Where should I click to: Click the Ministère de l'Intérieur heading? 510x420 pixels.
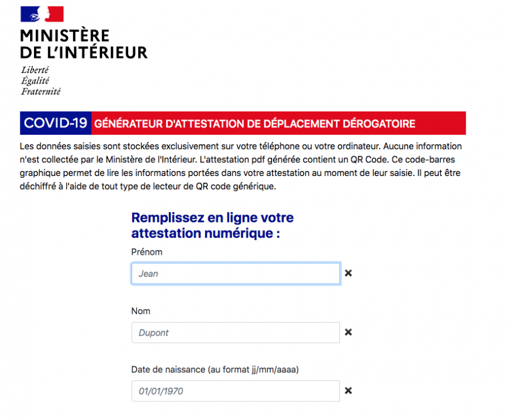(x=83, y=44)
